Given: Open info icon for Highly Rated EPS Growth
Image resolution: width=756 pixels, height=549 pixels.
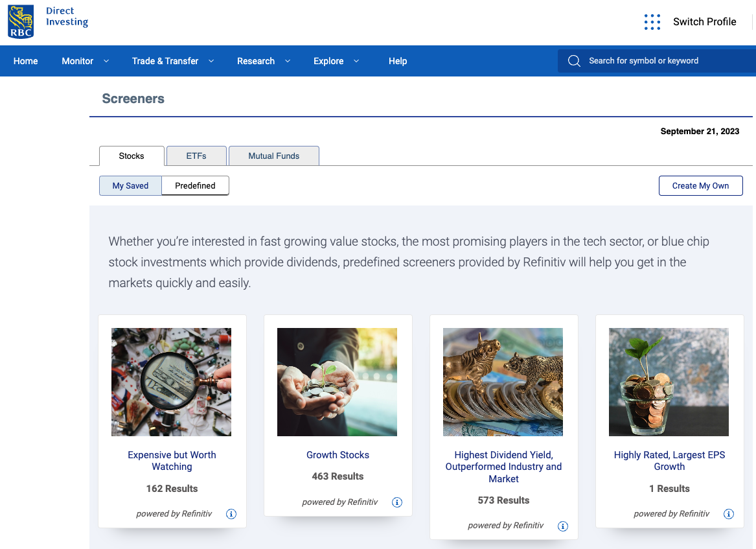Looking at the screenshot, I should tap(729, 514).
